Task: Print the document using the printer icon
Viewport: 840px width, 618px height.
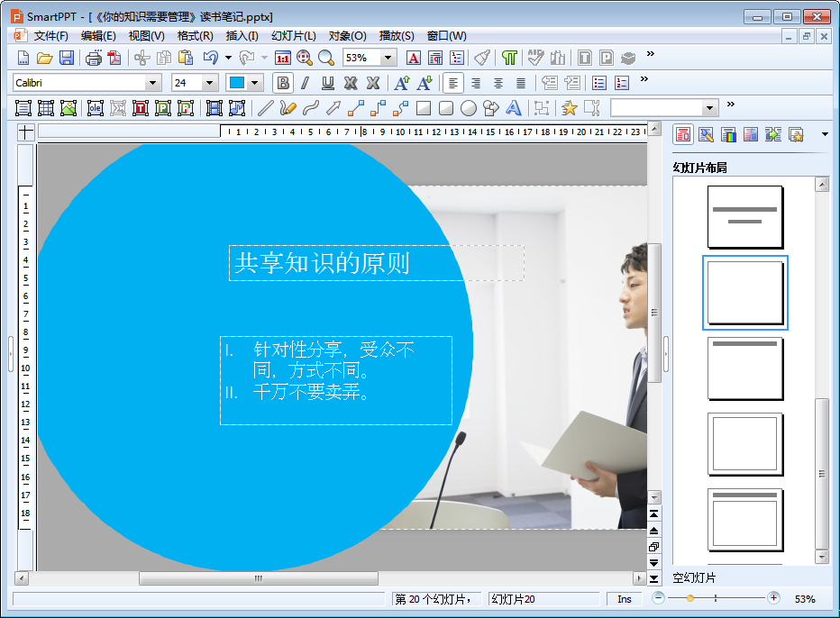Action: tap(93, 58)
